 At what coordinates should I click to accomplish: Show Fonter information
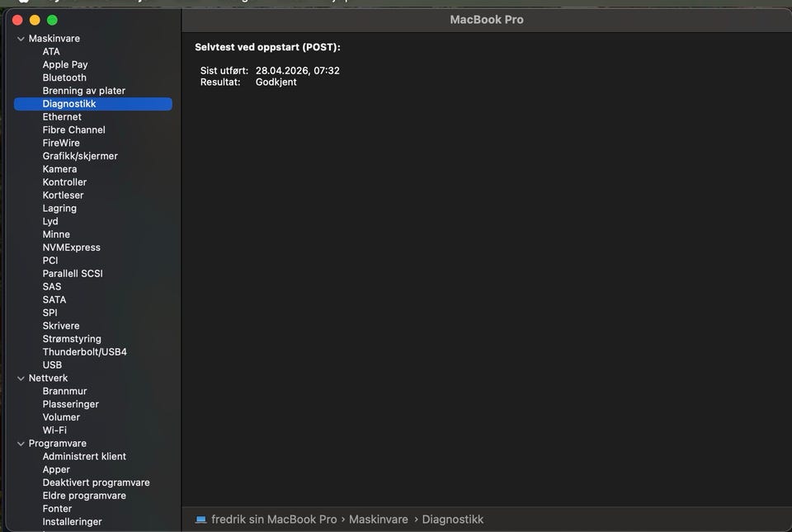point(57,509)
